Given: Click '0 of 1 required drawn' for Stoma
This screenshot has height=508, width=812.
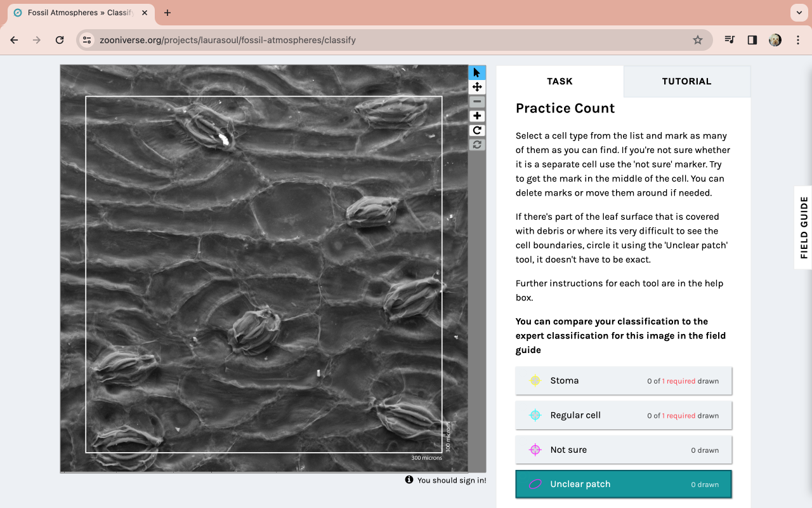Looking at the screenshot, I should 683,381.
